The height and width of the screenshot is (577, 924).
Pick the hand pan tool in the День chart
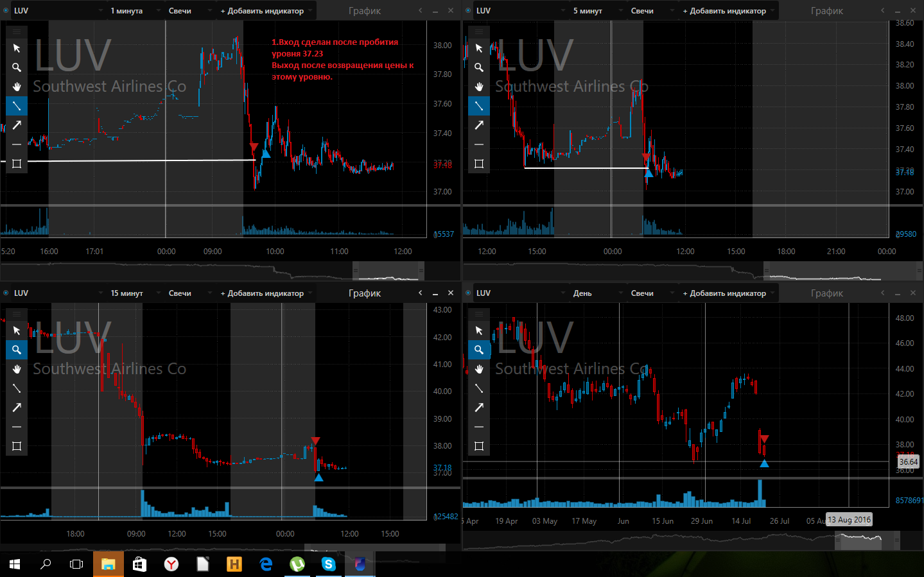click(x=479, y=369)
